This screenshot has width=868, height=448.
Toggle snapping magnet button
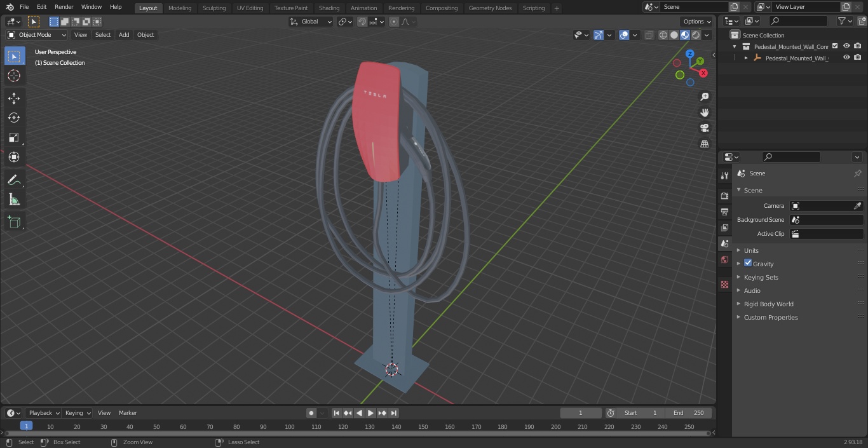coord(362,22)
